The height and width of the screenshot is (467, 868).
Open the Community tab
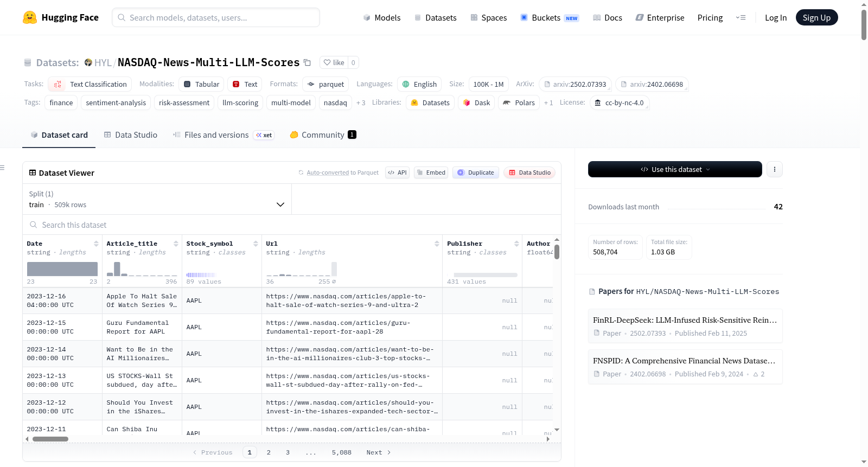[323, 135]
